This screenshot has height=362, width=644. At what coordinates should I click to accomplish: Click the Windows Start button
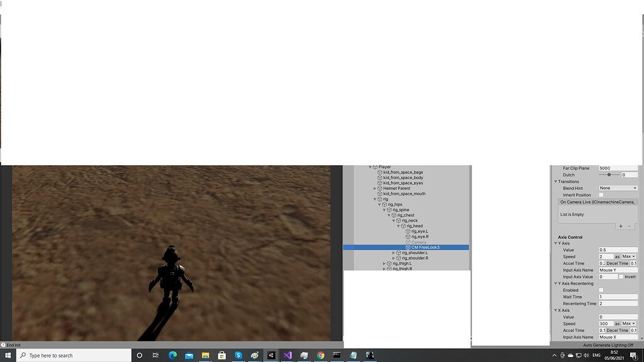(7, 355)
